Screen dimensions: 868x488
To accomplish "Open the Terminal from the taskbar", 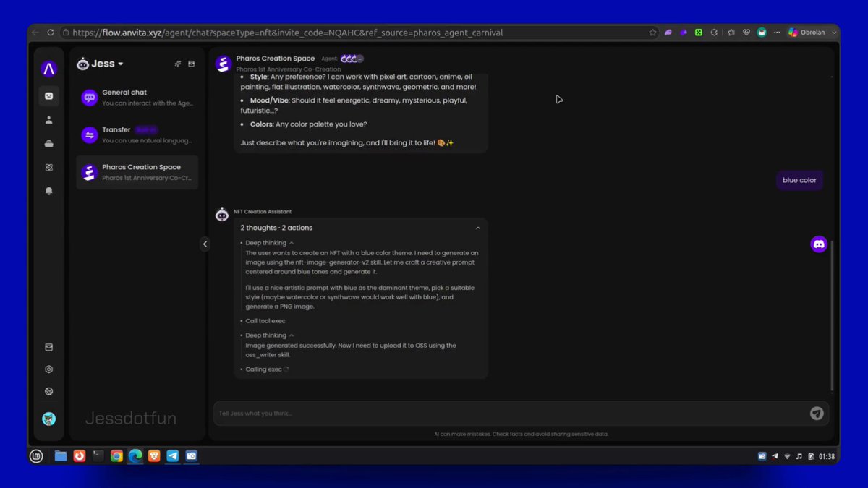I will [98, 455].
